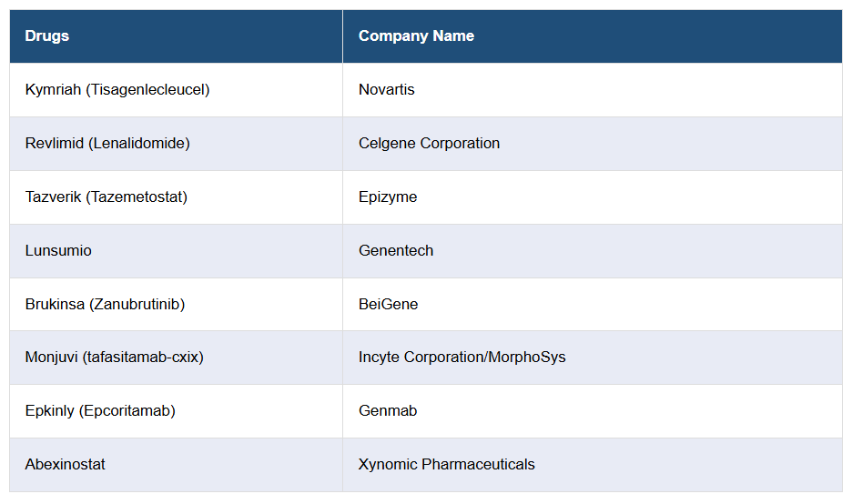This screenshot has width=852, height=504.
Task: Select the Tazverik (Tazemetostat) entry
Action: (106, 197)
